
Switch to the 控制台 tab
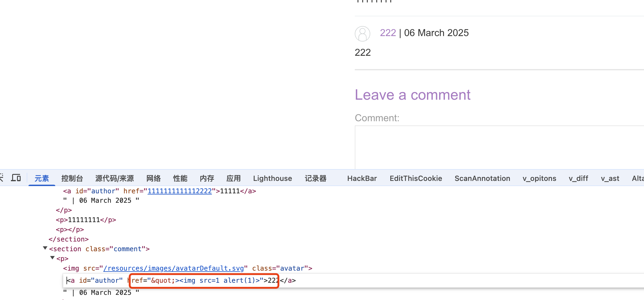(x=72, y=178)
